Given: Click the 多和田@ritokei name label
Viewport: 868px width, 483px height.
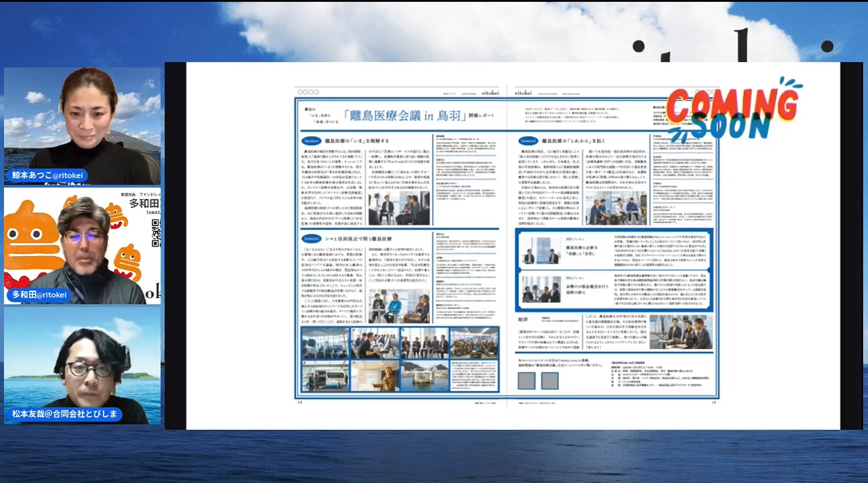Looking at the screenshot, I should [x=38, y=296].
